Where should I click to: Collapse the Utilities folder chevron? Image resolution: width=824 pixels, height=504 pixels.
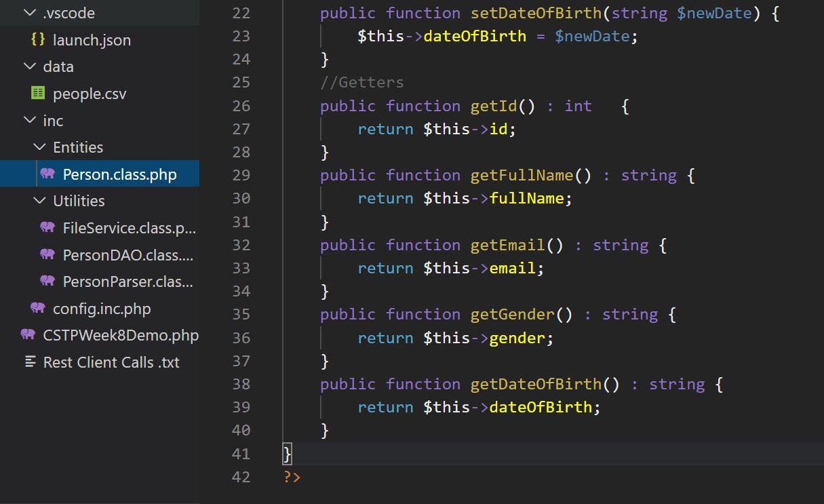(x=39, y=201)
